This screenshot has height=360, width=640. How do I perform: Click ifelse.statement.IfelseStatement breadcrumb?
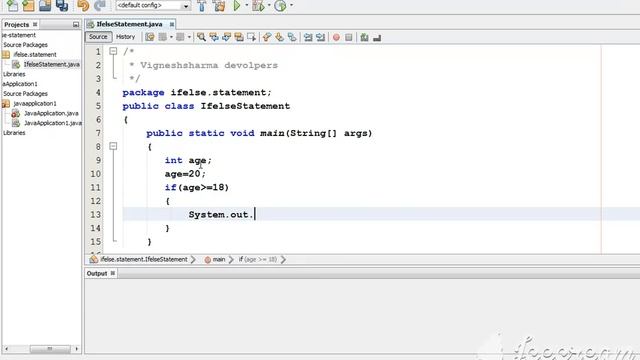[144, 259]
